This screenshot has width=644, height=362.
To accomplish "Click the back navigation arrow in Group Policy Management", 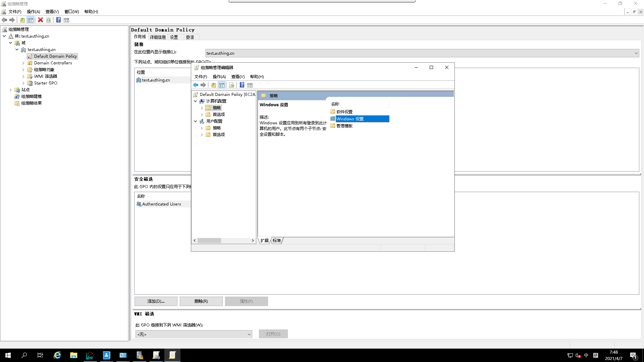I will click(5, 20).
